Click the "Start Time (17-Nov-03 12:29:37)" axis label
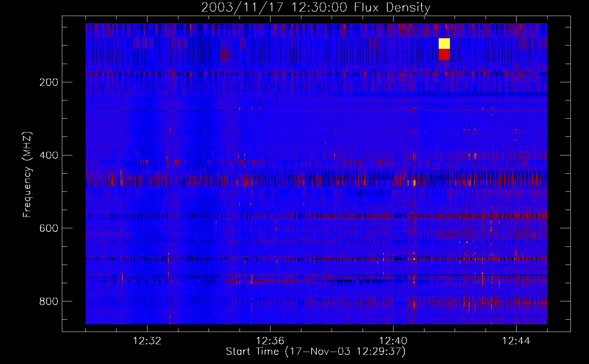 point(316,352)
